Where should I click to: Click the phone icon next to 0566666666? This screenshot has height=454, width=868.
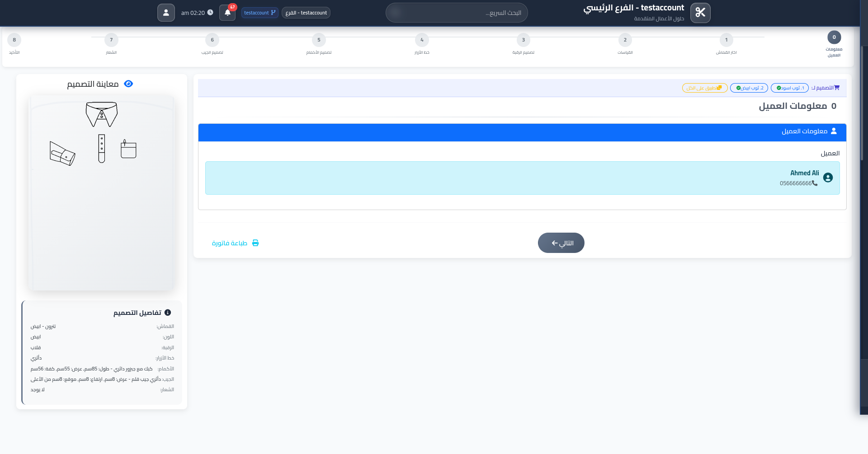coord(814,183)
